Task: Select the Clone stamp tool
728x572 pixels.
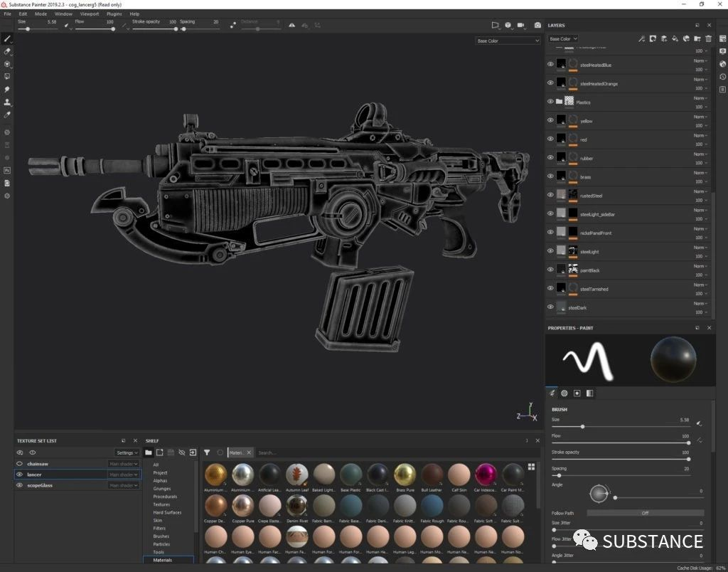Action: (x=7, y=102)
